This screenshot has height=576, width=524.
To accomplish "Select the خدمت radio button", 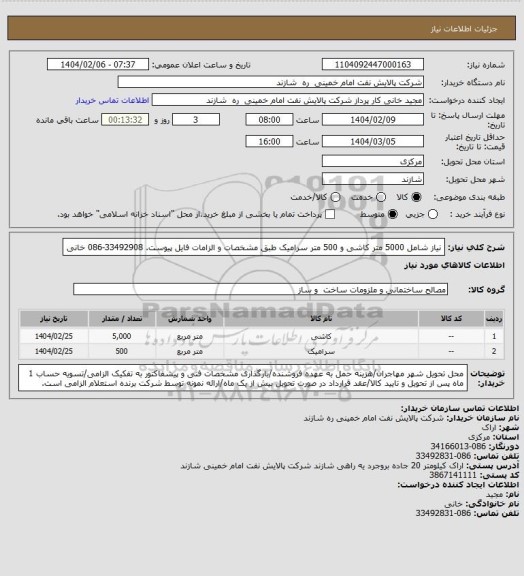I will [x=381, y=197].
